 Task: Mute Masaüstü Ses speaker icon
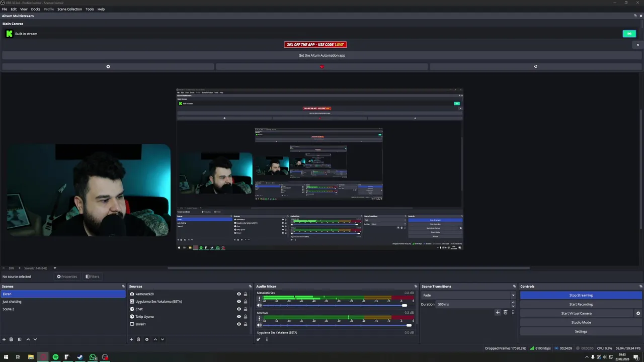point(260,305)
